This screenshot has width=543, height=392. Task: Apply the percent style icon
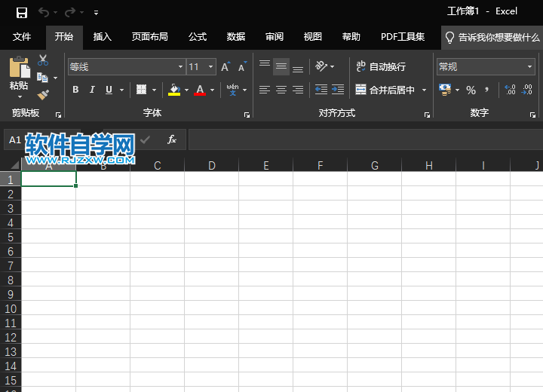click(471, 90)
